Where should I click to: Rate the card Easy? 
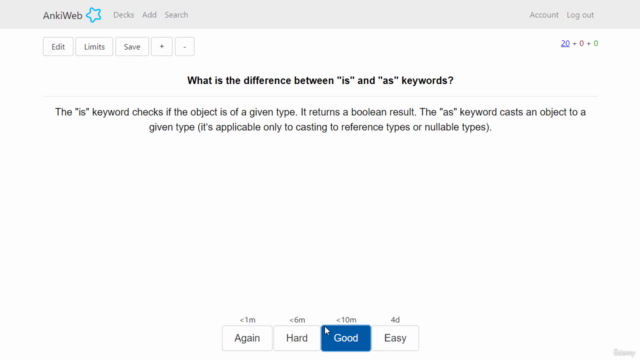[x=395, y=338]
